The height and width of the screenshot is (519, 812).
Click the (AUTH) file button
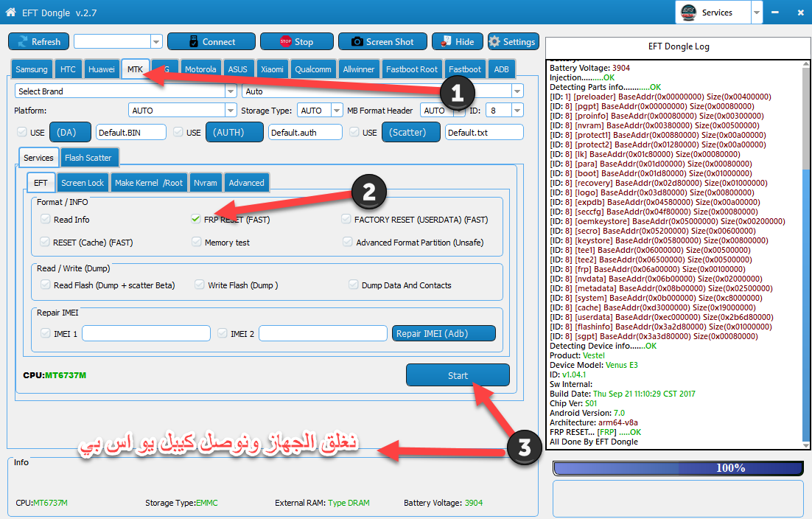234,132
